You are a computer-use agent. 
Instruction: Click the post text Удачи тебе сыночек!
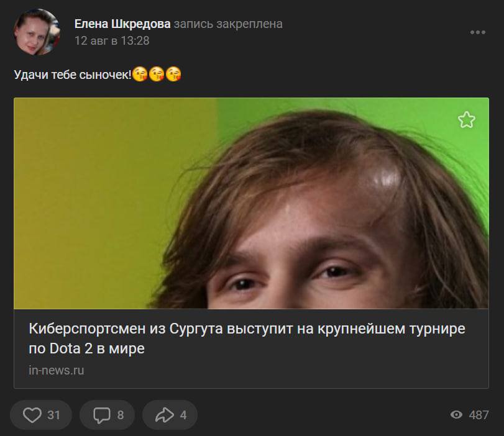[73, 75]
